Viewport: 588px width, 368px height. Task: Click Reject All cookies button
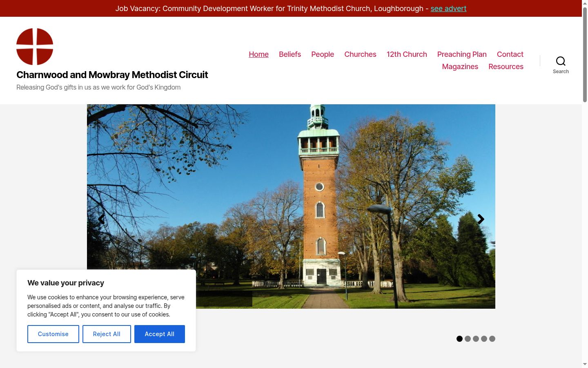(107, 334)
